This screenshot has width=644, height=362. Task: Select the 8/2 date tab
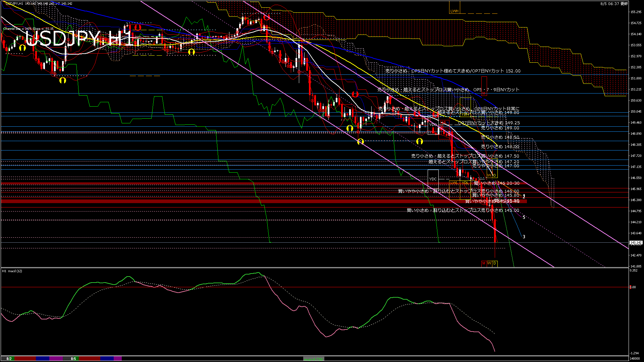pos(9,359)
